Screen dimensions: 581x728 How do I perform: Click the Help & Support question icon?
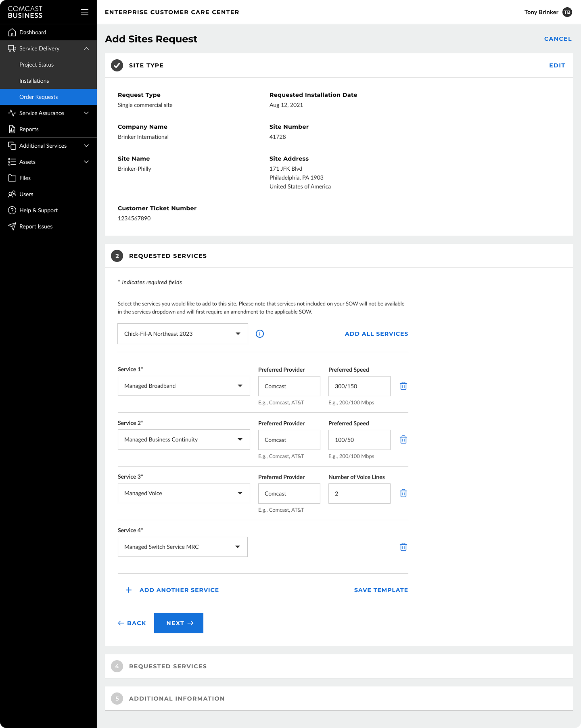click(12, 210)
